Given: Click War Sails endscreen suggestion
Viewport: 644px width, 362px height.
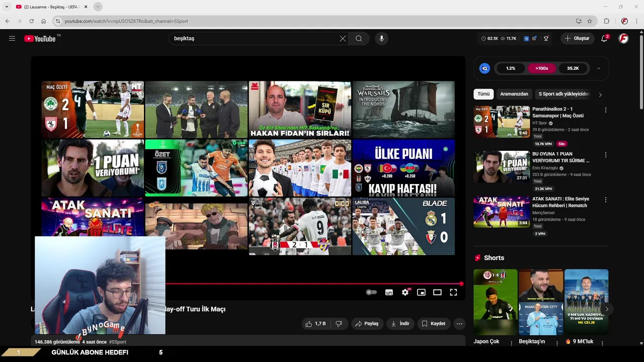Looking at the screenshot, I should (x=404, y=110).
